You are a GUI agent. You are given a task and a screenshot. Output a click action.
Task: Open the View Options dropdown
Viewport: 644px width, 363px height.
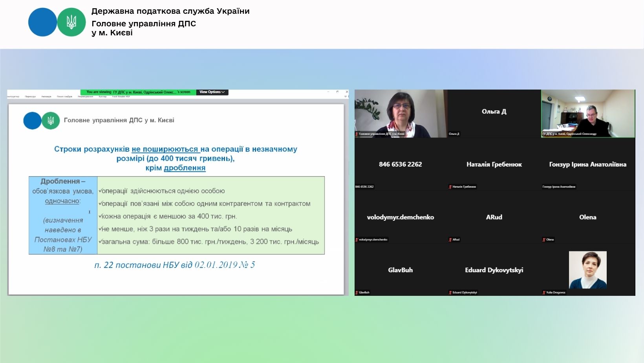[212, 92]
